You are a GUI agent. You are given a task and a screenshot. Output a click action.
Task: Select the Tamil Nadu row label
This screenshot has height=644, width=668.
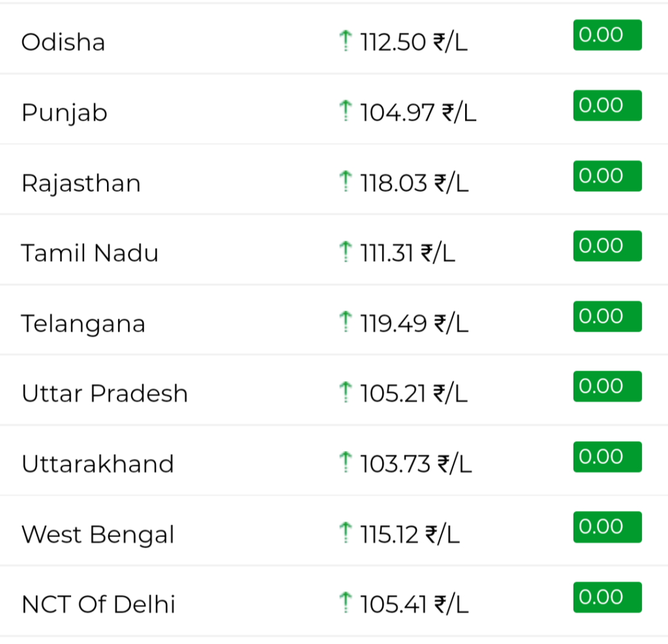click(89, 253)
